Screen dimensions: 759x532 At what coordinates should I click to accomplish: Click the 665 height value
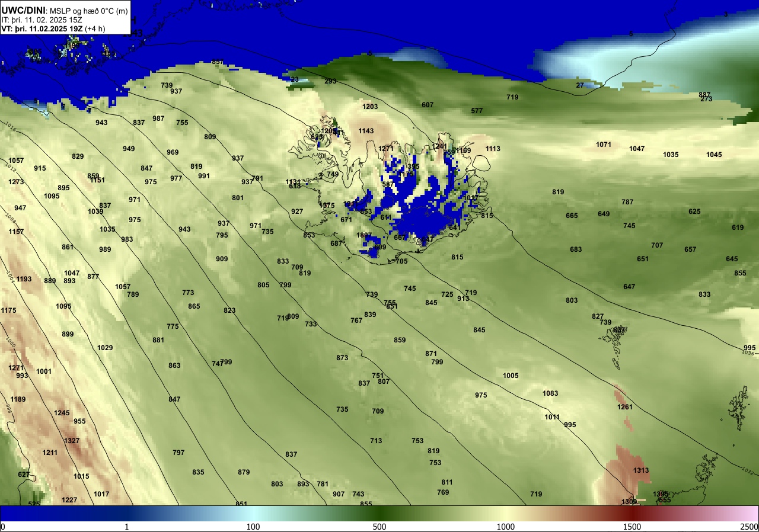572,216
